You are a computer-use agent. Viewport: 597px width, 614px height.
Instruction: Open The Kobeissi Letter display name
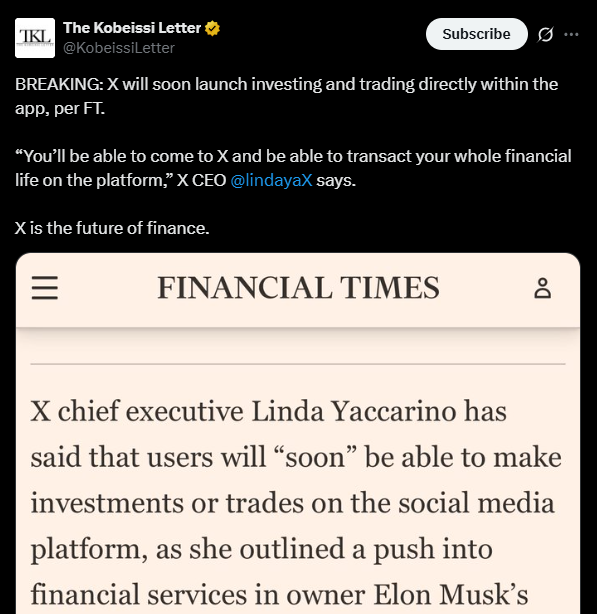pos(132,28)
